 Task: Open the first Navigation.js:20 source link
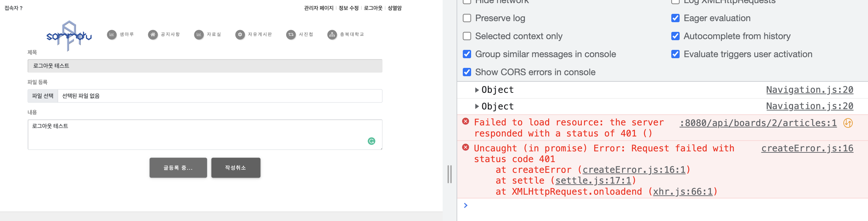pos(810,90)
